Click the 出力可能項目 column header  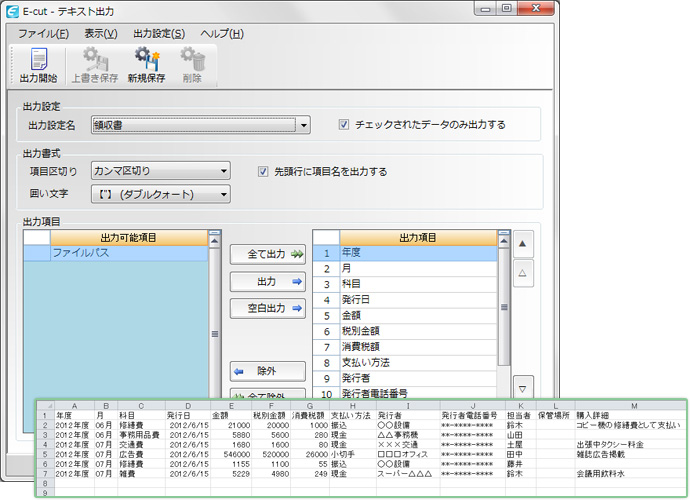128,238
